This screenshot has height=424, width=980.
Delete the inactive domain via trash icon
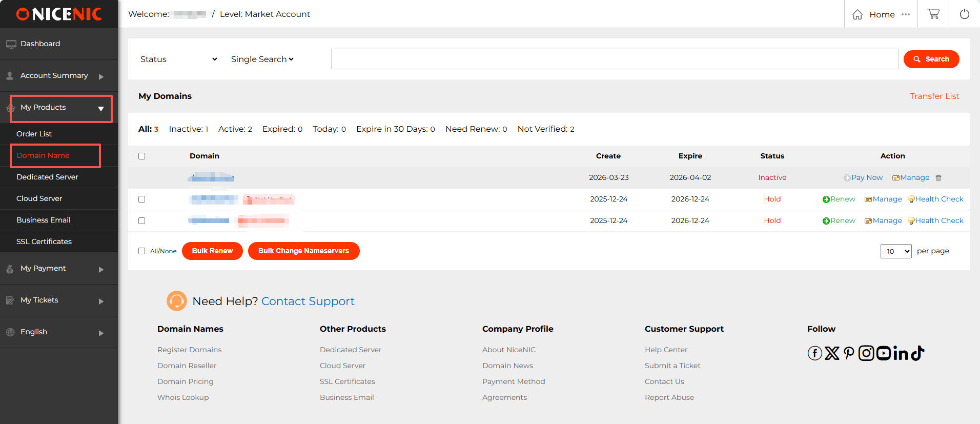coord(938,178)
